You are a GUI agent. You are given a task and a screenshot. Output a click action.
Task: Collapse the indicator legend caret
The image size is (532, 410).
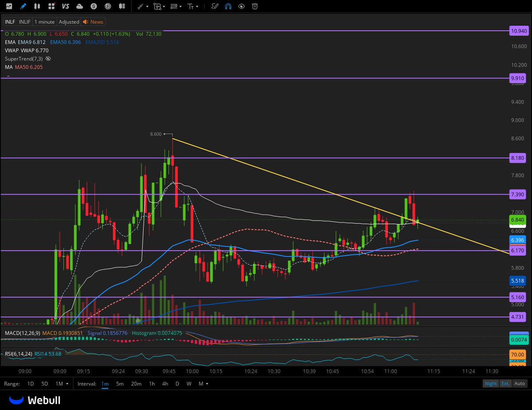[8, 76]
